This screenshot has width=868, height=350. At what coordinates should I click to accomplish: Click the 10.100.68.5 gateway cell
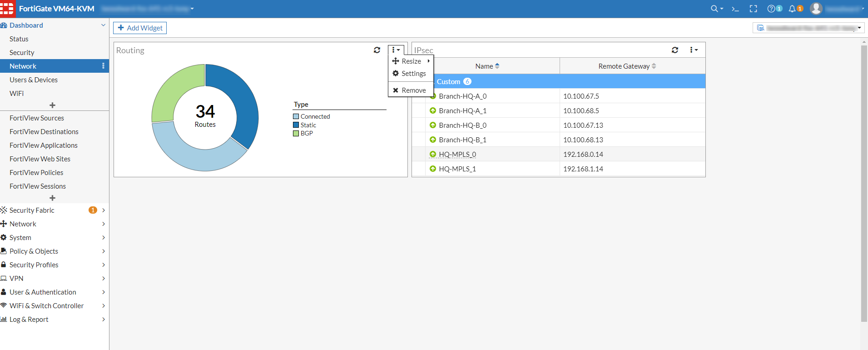pos(632,110)
